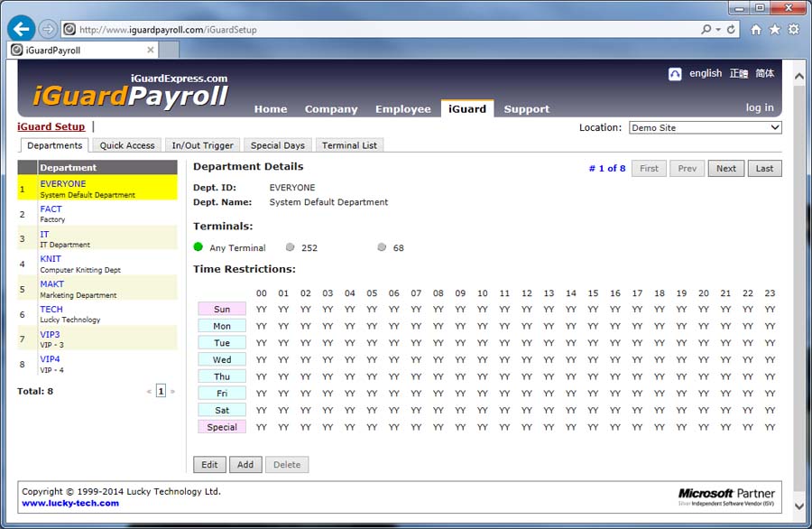The height and width of the screenshot is (529, 812).
Task: Click the Sun day label
Action: tap(222, 309)
